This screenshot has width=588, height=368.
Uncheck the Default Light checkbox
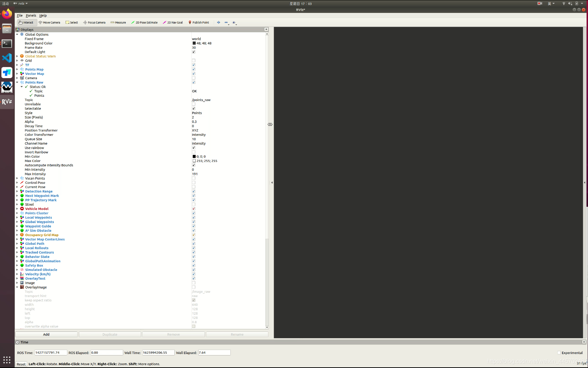[x=193, y=52]
